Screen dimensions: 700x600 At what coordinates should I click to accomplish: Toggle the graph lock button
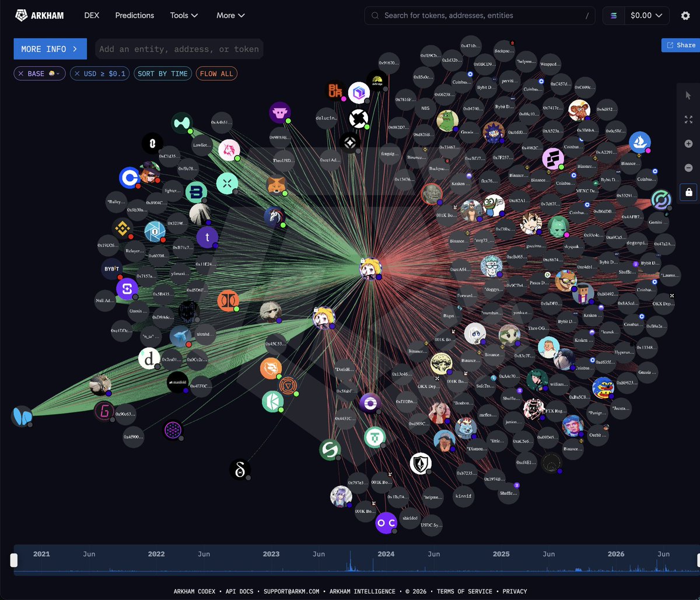tap(688, 192)
